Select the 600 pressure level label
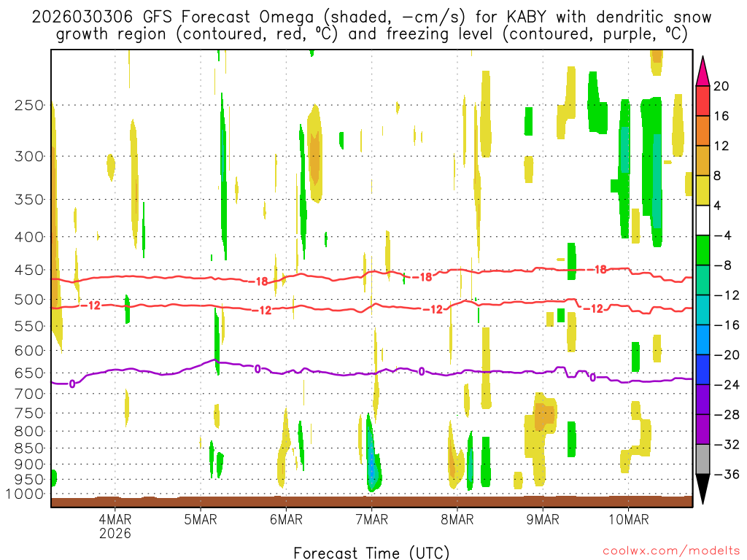Viewport: 747px width, 560px height. (x=29, y=351)
